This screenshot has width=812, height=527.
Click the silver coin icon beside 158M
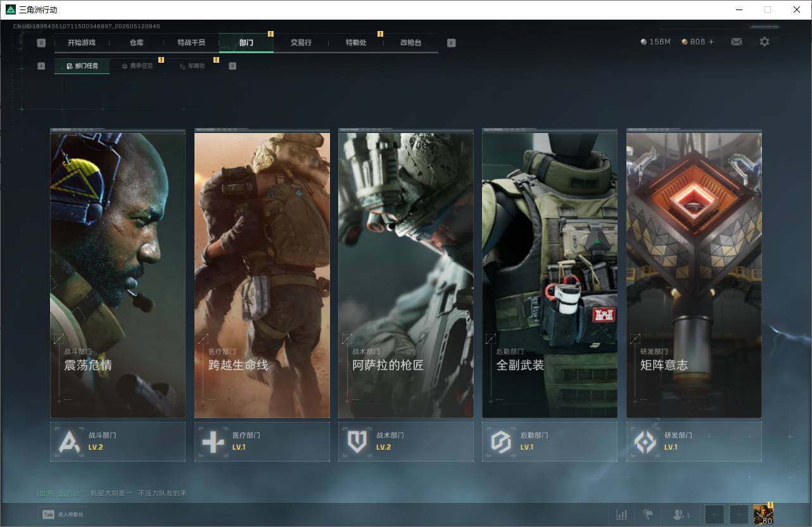[x=644, y=42]
